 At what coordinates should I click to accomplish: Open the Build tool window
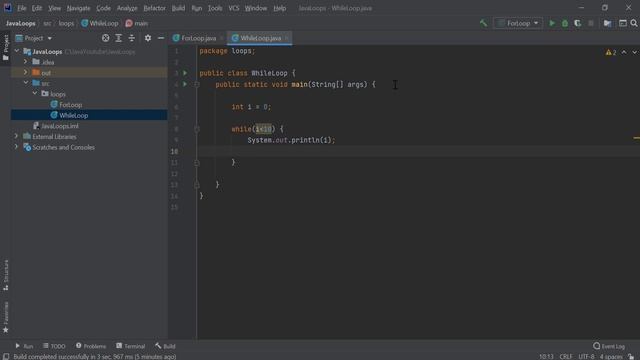point(165,346)
